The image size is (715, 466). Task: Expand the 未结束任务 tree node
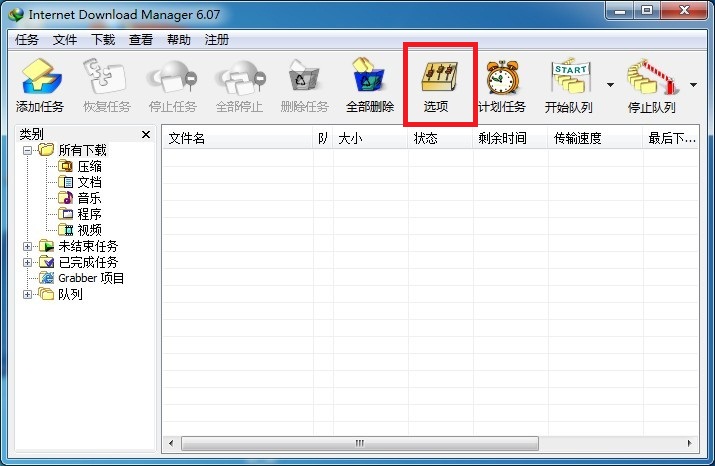pyautogui.click(x=28, y=246)
